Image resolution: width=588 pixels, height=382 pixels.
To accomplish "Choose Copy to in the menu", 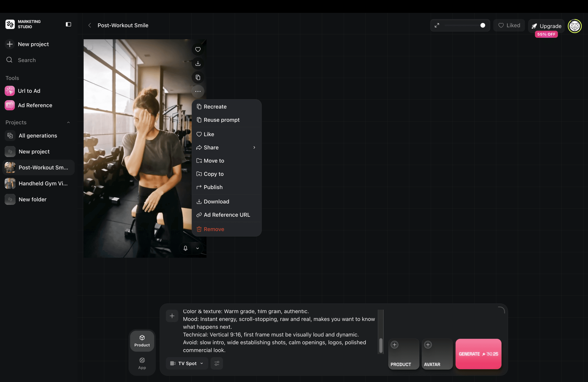I will [226, 174].
